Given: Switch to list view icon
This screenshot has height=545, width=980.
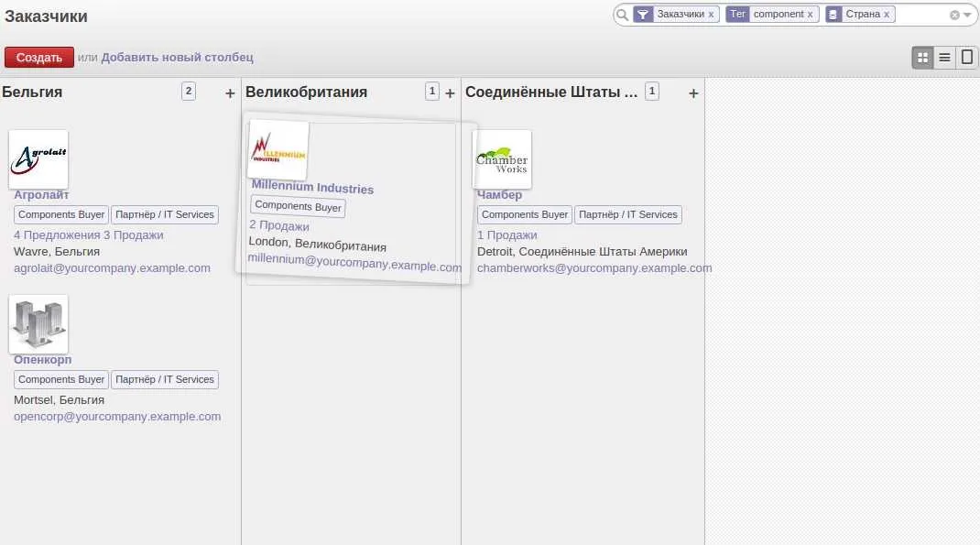Looking at the screenshot, I should (944, 58).
